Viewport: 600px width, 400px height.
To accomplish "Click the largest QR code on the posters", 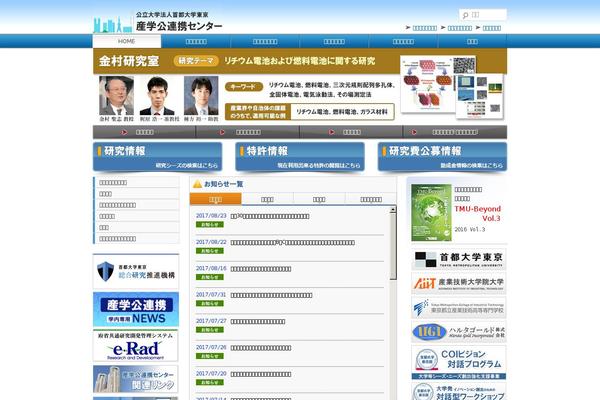I will point(464,66).
